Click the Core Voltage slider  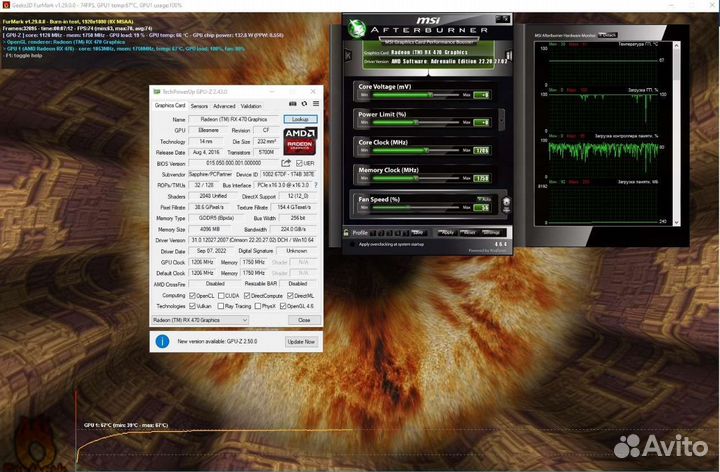[x=416, y=95]
